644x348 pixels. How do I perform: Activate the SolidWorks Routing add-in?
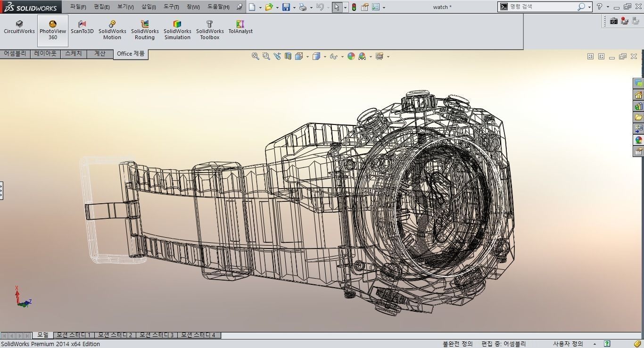click(x=145, y=30)
